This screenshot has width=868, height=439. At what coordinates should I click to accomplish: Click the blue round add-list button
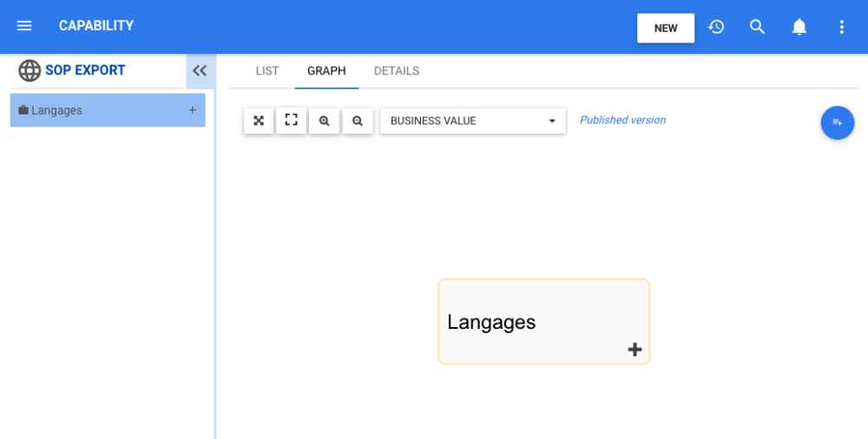click(837, 122)
